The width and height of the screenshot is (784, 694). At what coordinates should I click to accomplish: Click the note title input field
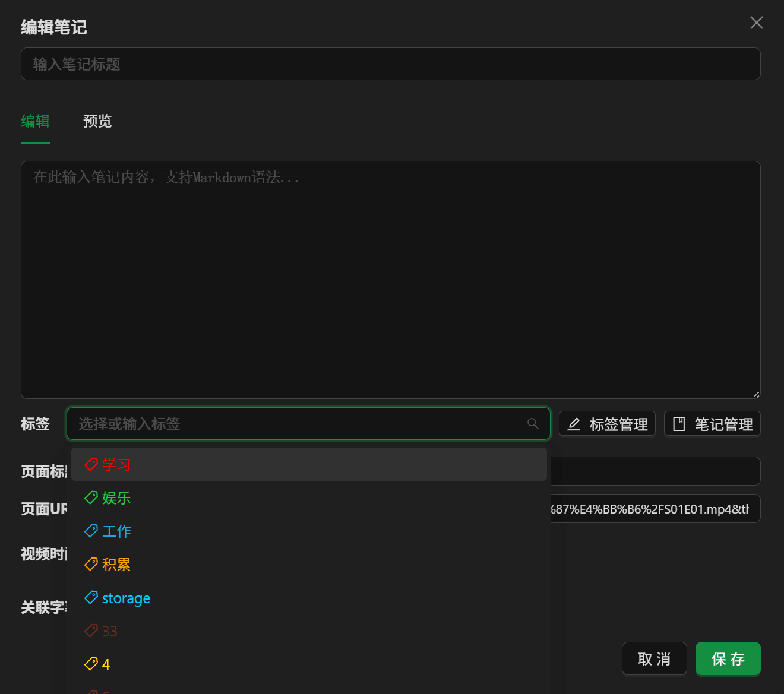pos(391,64)
